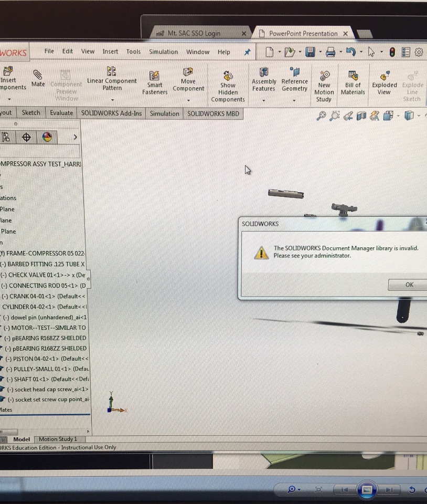Image resolution: width=427 pixels, height=504 pixels.
Task: Select the Model tab
Action: coord(21,439)
